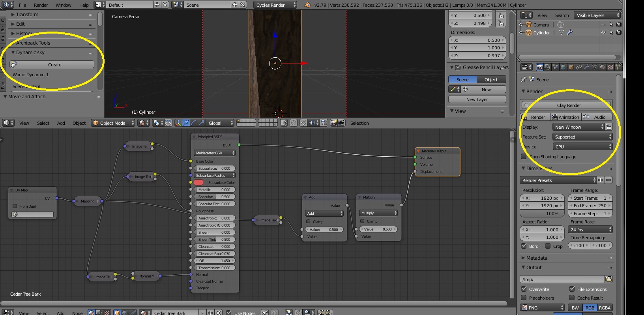
Task: Open the Cycles Render engine dropdown
Action: [275, 5]
